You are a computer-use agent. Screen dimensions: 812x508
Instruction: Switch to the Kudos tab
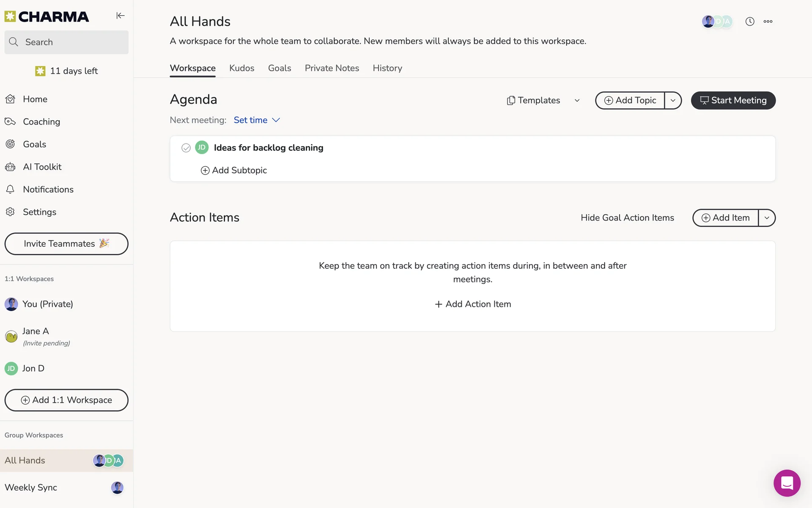click(241, 68)
